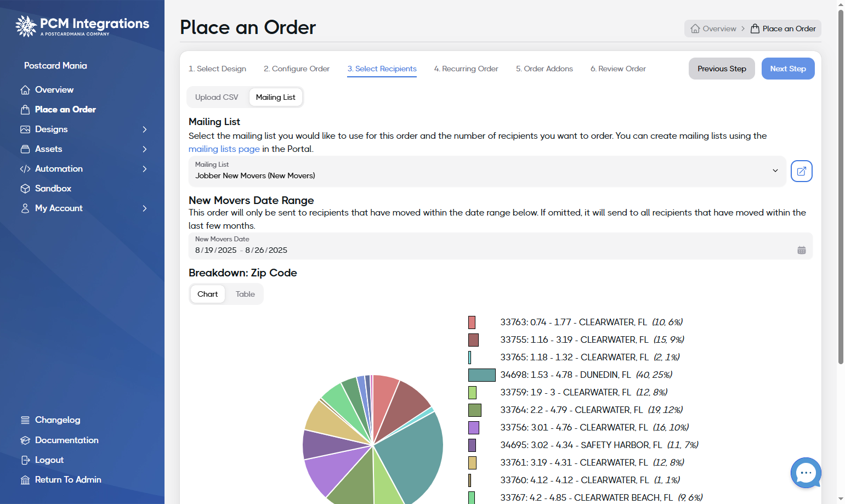
Task: Click the Place an Order bag icon in sidebar
Action: (25, 110)
